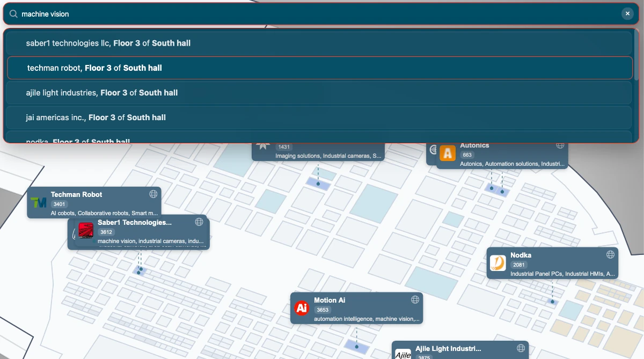This screenshot has height=359, width=644.
Task: Open the Saber1 Technologies card title
Action: tap(135, 222)
